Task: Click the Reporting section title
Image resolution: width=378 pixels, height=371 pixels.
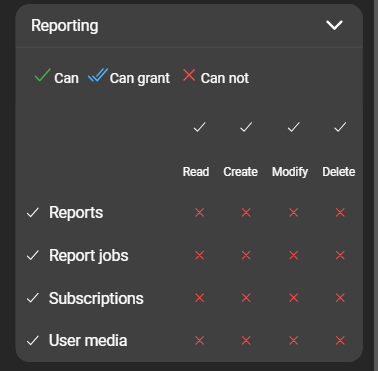Action: (65, 26)
